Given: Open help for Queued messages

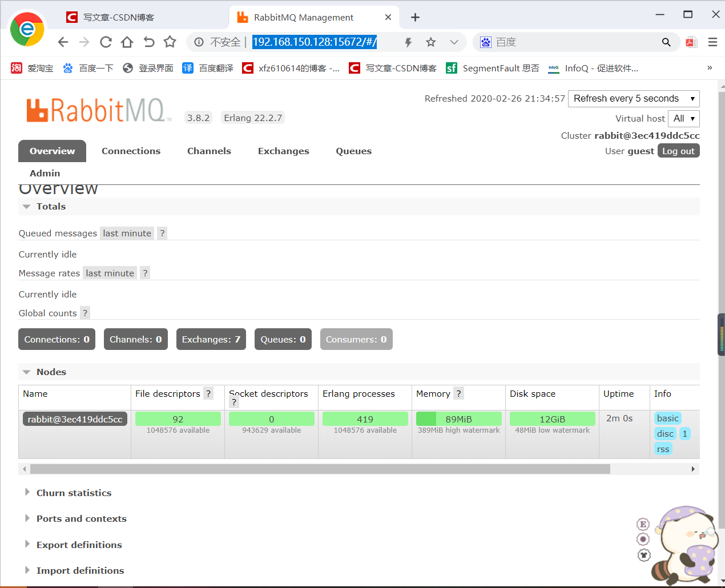Looking at the screenshot, I should [162, 233].
